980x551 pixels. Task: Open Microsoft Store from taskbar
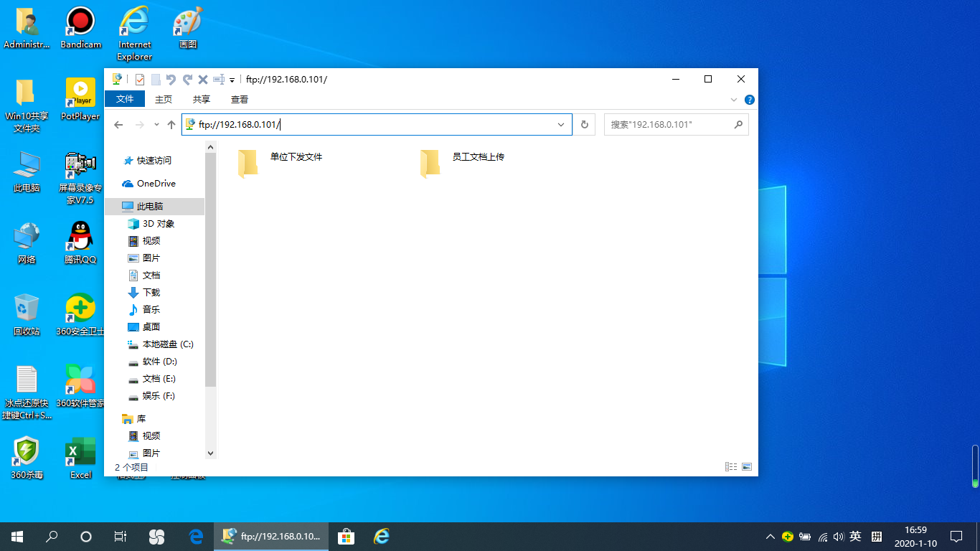point(347,537)
